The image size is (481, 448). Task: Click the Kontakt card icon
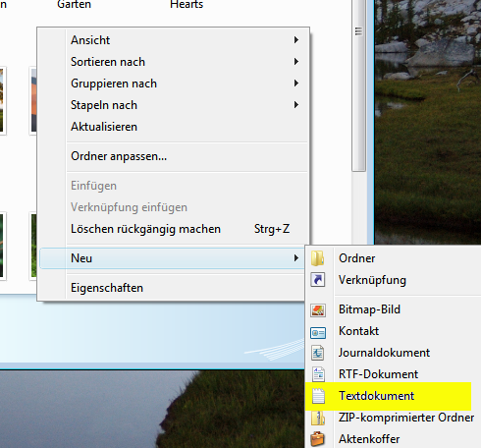pos(318,333)
